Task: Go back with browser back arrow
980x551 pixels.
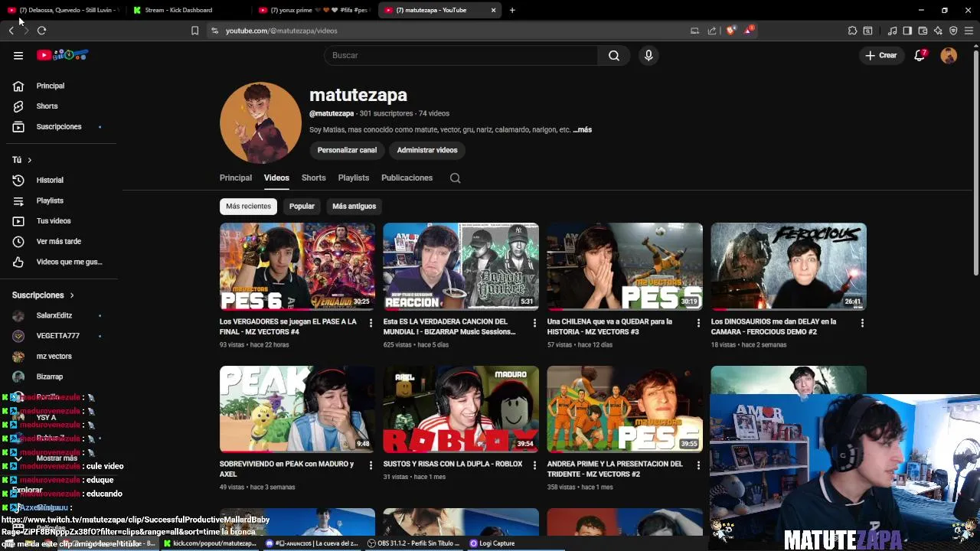Action: (11, 31)
